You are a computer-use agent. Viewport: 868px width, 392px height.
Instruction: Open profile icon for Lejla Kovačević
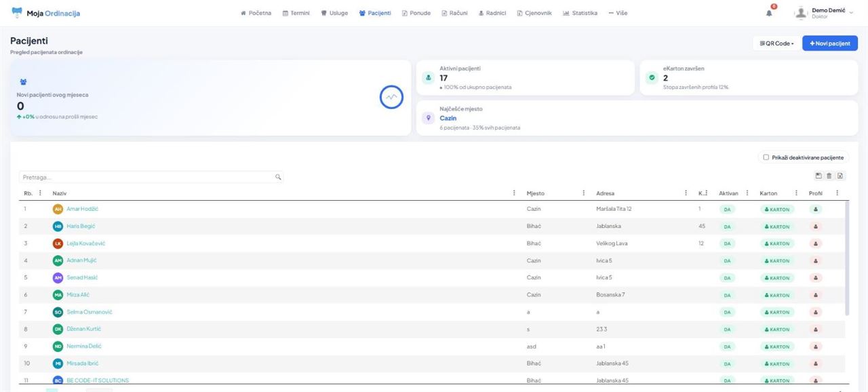point(815,243)
